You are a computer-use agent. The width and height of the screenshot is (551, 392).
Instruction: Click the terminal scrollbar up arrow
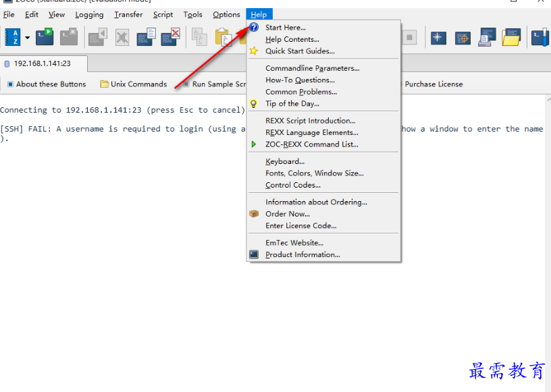coord(548,99)
